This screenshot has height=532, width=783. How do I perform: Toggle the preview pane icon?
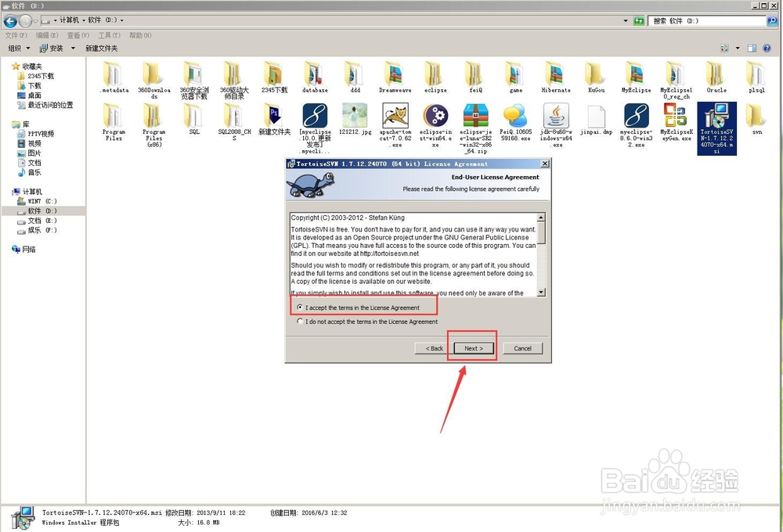[x=752, y=48]
